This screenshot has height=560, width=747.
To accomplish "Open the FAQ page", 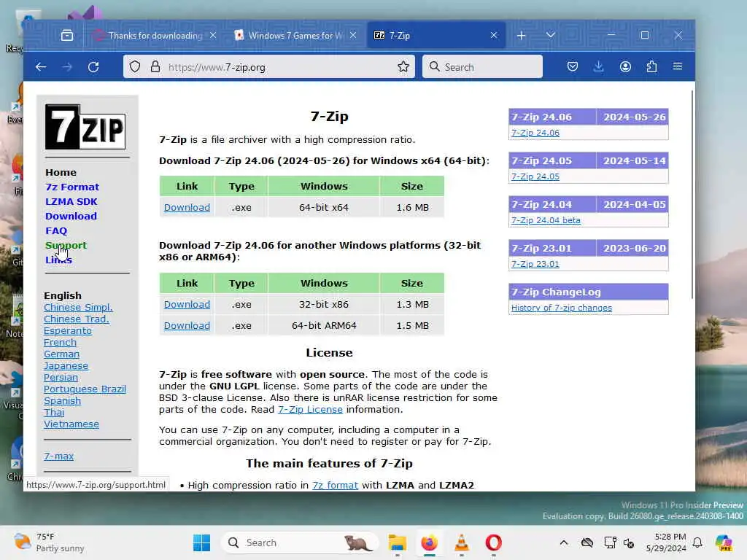I will [56, 231].
